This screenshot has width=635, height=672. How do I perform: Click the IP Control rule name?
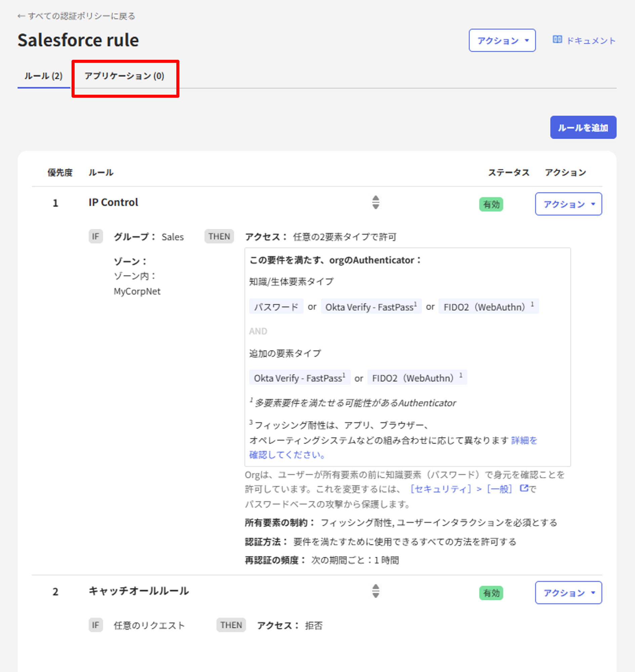pos(113,202)
